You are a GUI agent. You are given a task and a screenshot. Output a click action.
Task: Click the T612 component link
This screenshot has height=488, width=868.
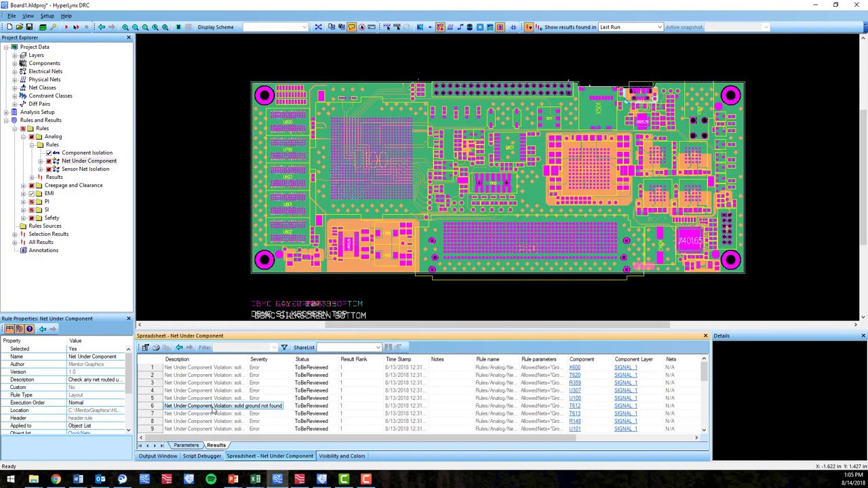click(x=574, y=406)
